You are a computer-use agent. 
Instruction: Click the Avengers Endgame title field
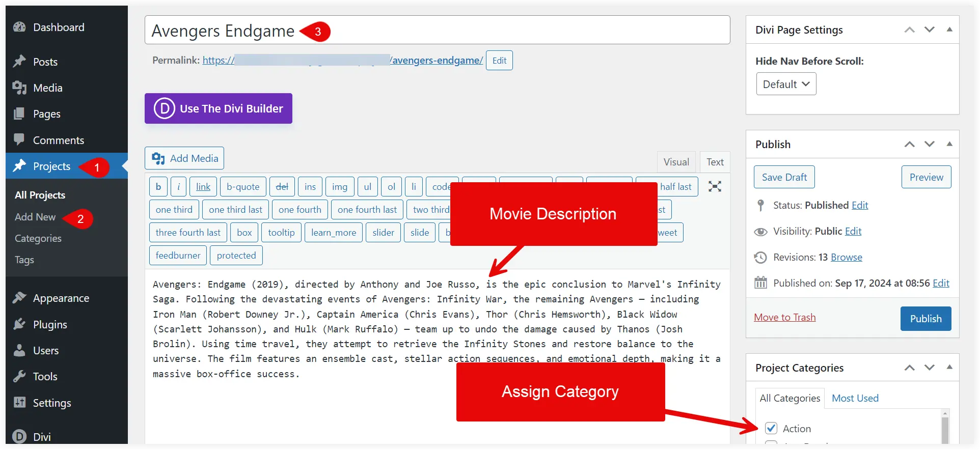pyautogui.click(x=437, y=30)
